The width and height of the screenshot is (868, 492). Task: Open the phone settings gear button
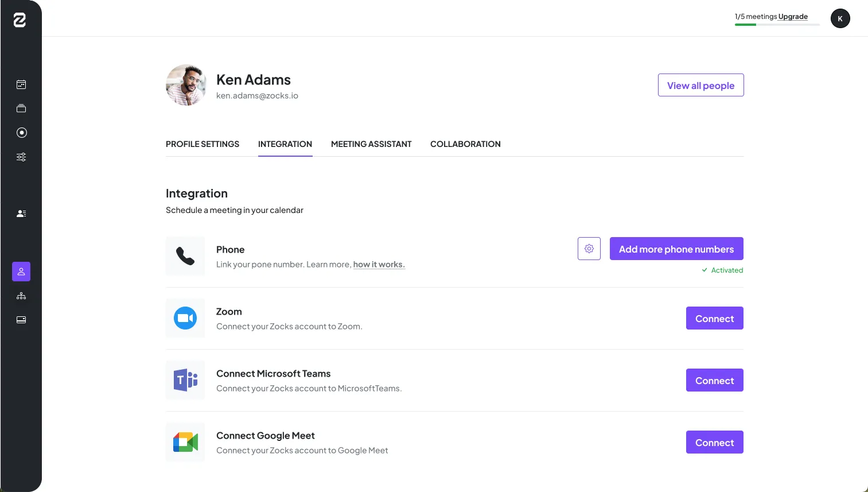[589, 249]
